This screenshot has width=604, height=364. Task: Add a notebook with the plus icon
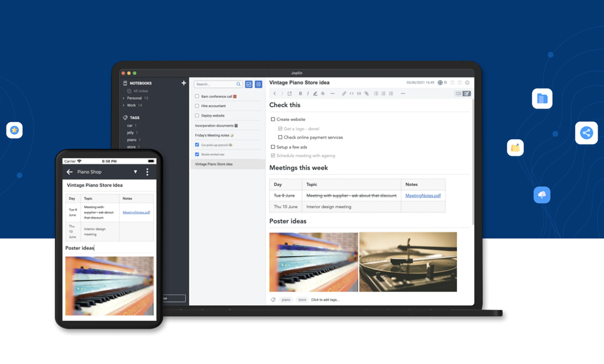[x=184, y=83]
